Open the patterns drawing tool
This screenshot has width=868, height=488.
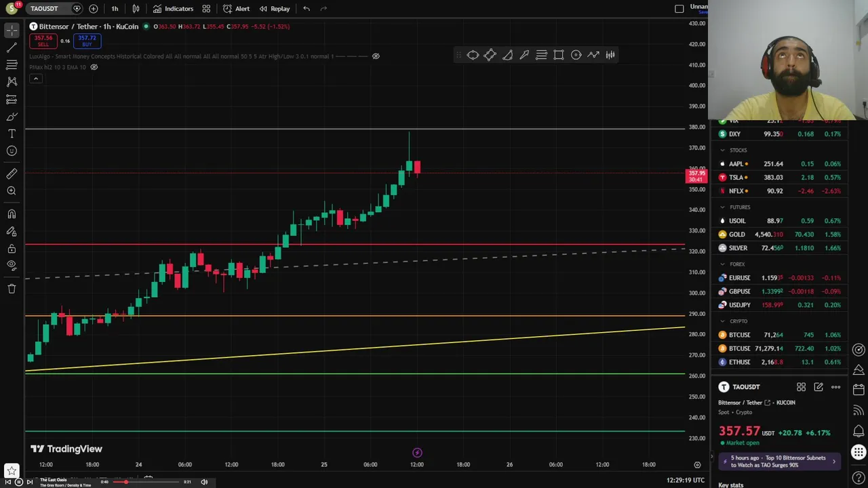[12, 81]
